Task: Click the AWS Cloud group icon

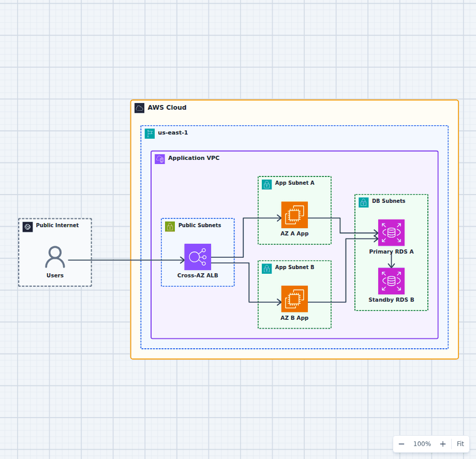Action: click(139, 108)
